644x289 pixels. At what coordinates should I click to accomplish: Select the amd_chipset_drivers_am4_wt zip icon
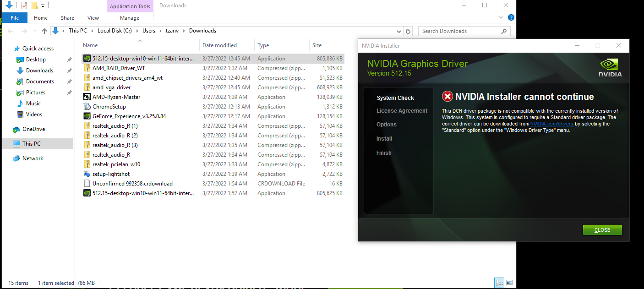click(87, 78)
